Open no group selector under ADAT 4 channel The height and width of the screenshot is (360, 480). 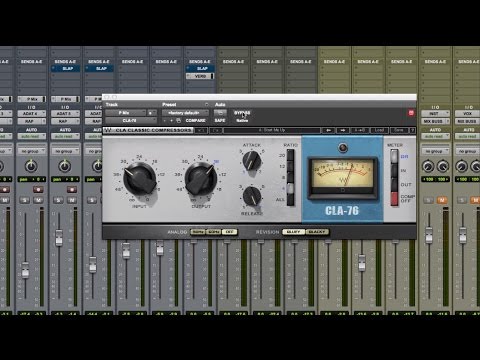tap(32, 151)
